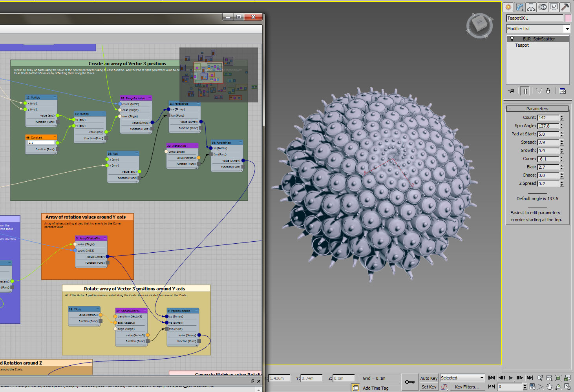This screenshot has width=574, height=392.
Task: Go to start frame button
Action: (492, 378)
